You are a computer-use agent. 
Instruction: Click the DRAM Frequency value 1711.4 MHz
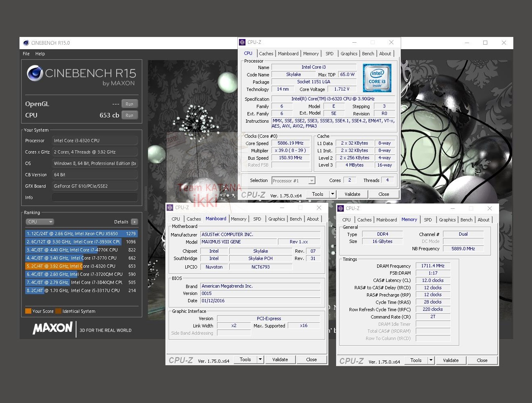433,266
